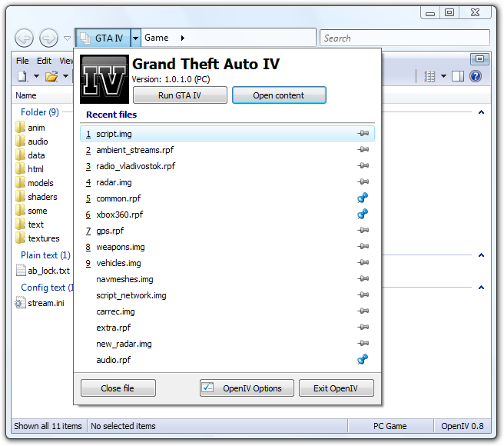Open the Edit menu
This screenshot has height=446, width=504.
coord(44,61)
